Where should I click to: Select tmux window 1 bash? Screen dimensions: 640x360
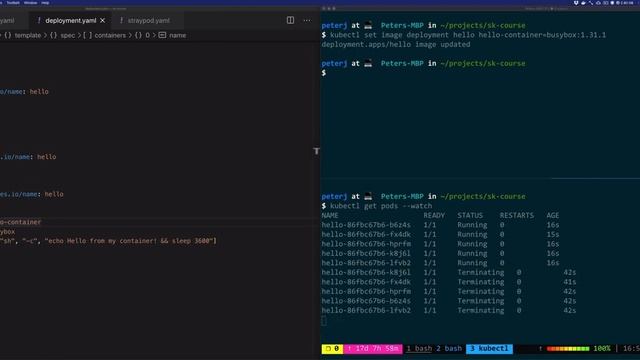[x=419, y=349]
